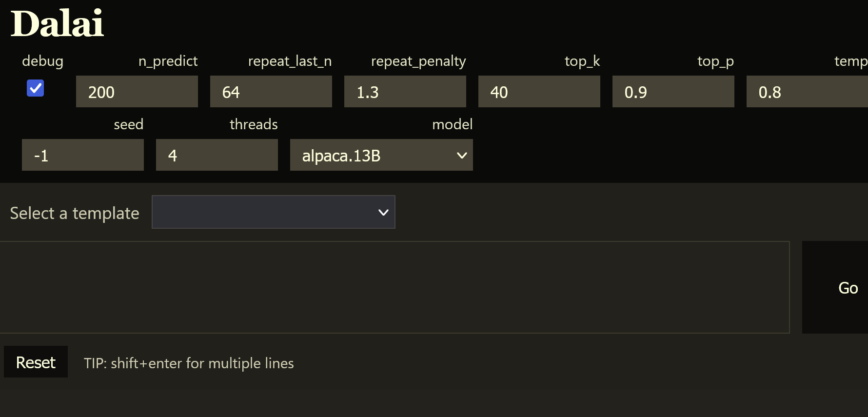Screen dimensions: 868x417
Task: Click the Go button
Action: 848,288
